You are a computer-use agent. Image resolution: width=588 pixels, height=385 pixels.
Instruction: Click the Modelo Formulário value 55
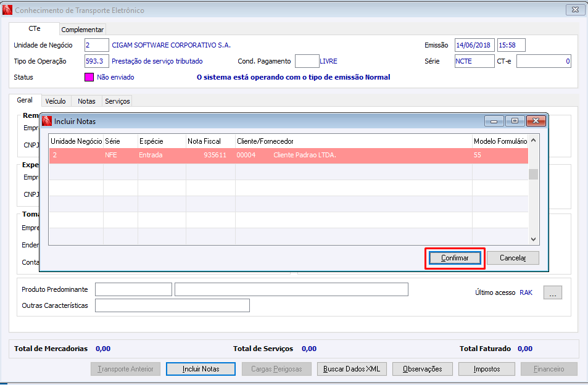(x=478, y=155)
